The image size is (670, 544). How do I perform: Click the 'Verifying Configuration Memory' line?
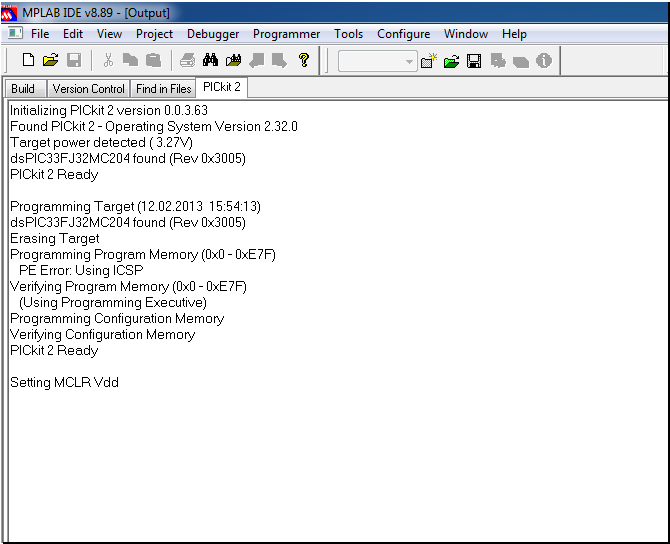[103, 335]
